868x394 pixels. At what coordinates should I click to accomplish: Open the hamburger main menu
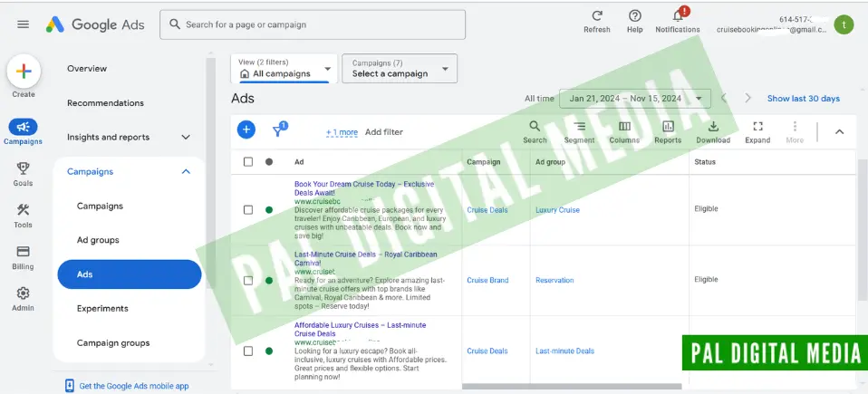[x=24, y=24]
